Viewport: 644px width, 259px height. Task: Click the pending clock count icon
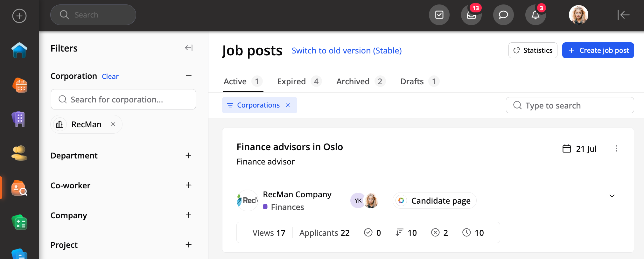(x=466, y=233)
